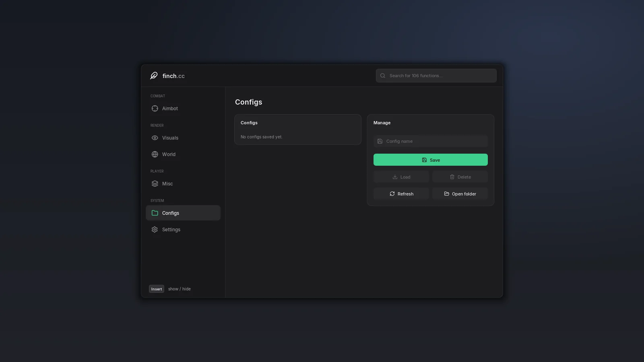Screen dimensions: 644x362
Task: Focus the Search for 106 functions field
Action: tap(436, 76)
